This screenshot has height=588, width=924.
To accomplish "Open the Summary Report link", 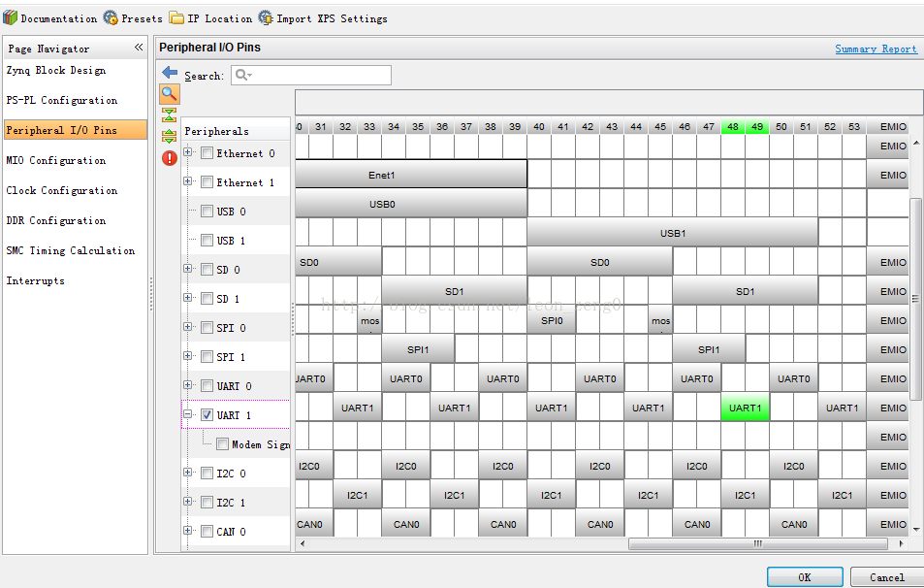I will (876, 49).
